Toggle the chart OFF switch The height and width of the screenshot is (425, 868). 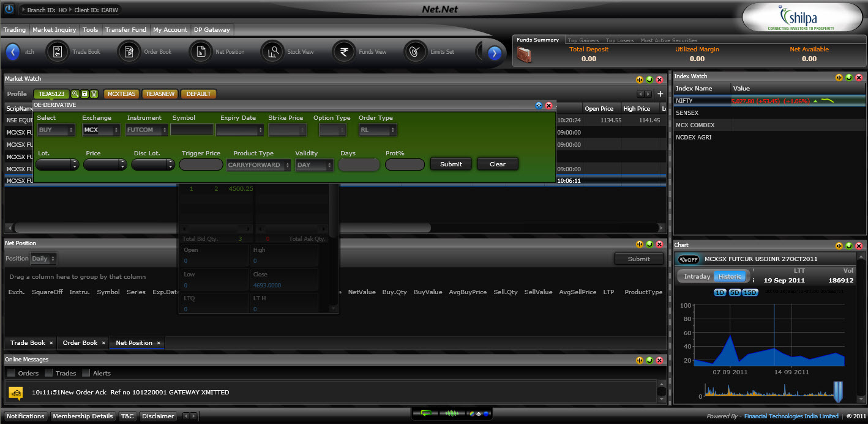(689, 259)
